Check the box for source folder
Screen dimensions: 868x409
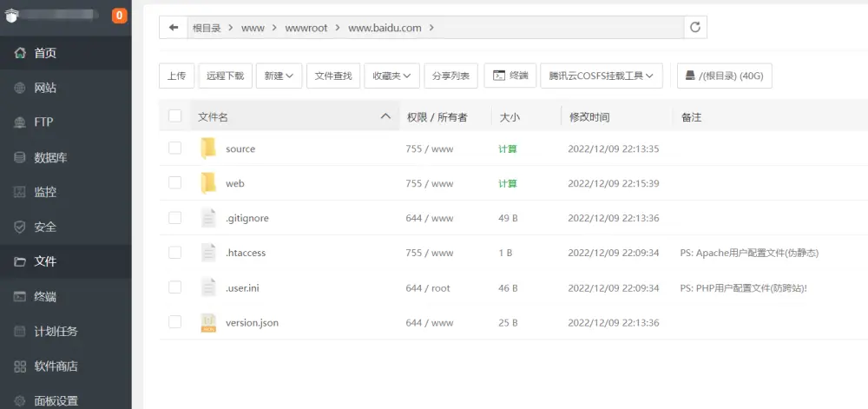175,148
